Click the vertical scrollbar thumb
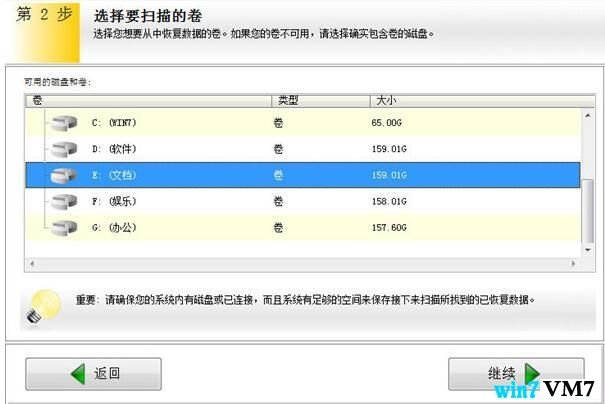605x404 pixels. pos(588,211)
